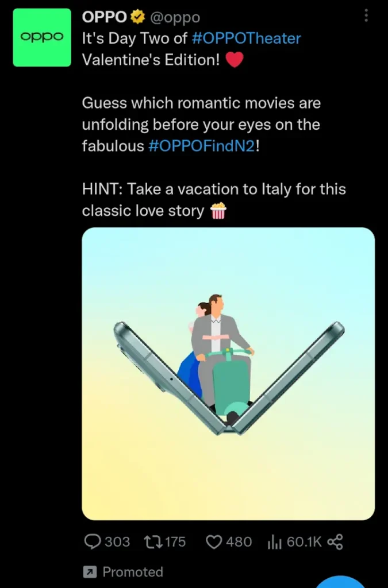Tap the Promoted arrow icon
388x588 pixels.
pos(90,572)
